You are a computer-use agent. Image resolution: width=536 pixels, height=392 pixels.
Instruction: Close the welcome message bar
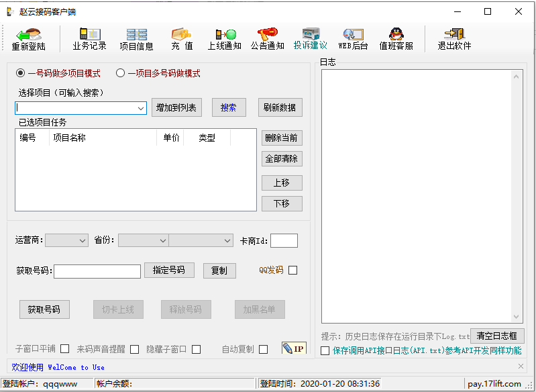(521, 366)
